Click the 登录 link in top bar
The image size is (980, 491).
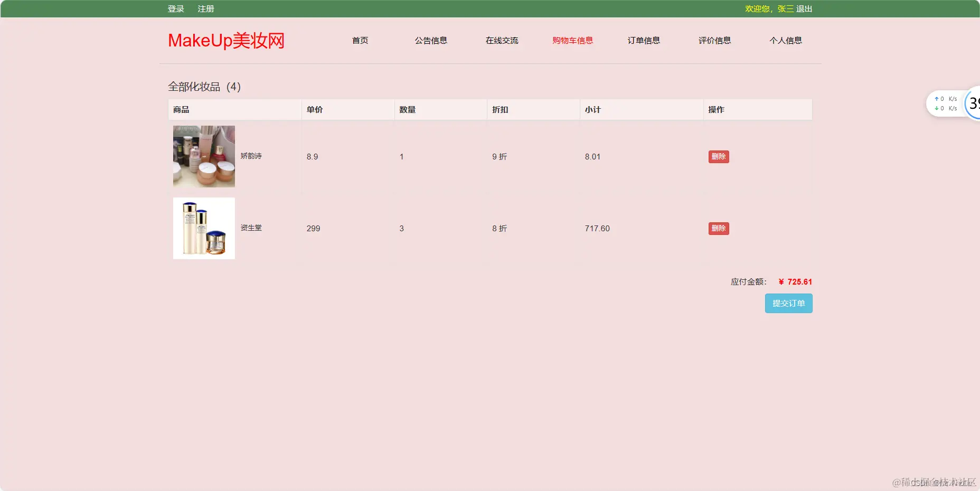pos(175,8)
